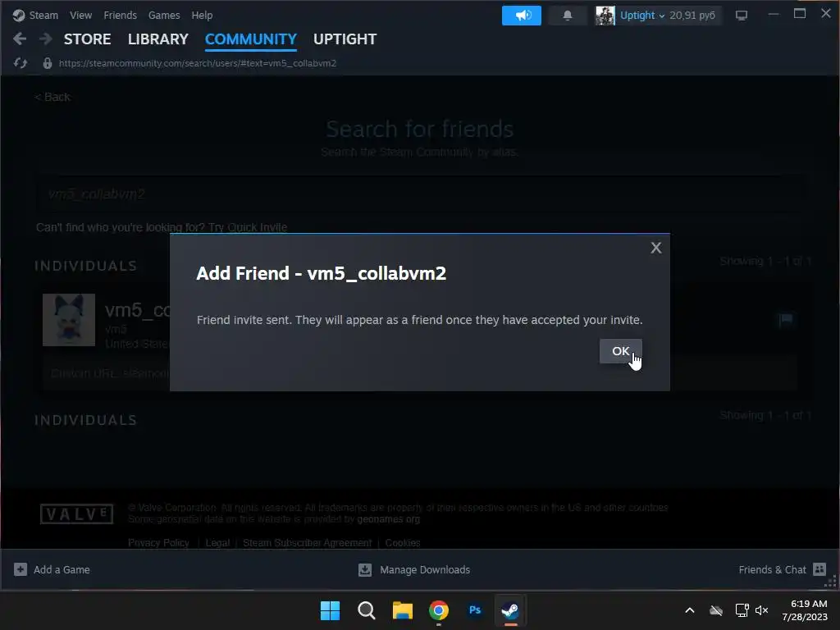Open the Steam menu

(43, 15)
